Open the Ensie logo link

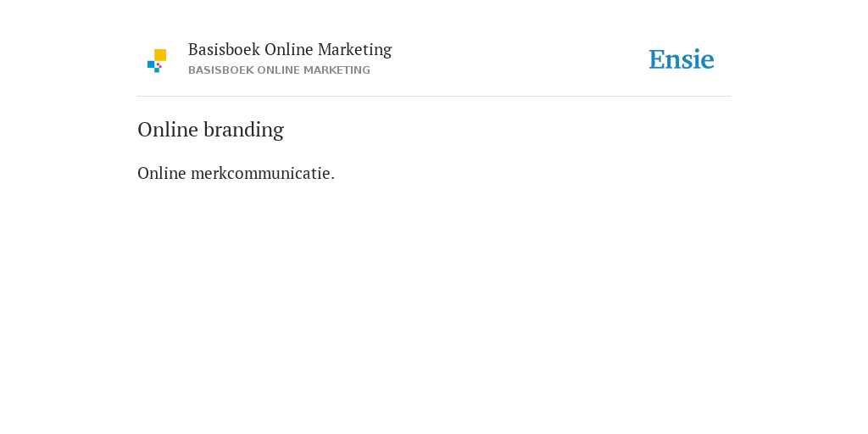click(x=682, y=60)
